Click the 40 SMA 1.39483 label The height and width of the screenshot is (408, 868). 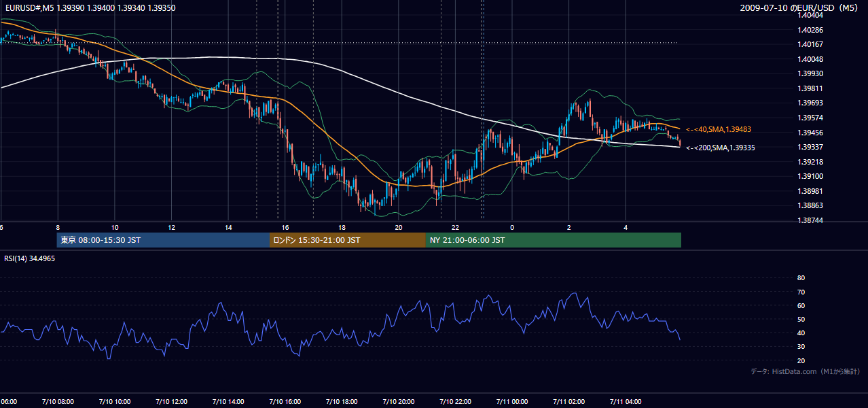pyautogui.click(x=719, y=129)
